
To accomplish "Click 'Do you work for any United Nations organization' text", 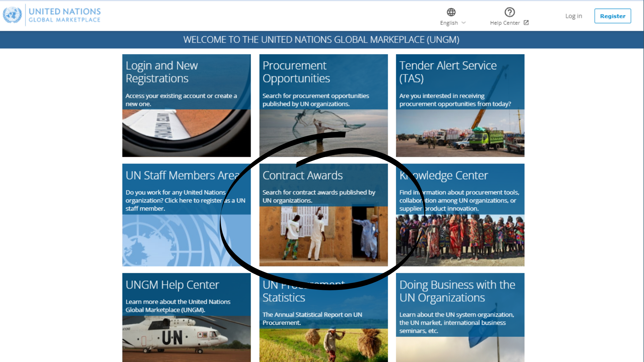I will [x=185, y=200].
